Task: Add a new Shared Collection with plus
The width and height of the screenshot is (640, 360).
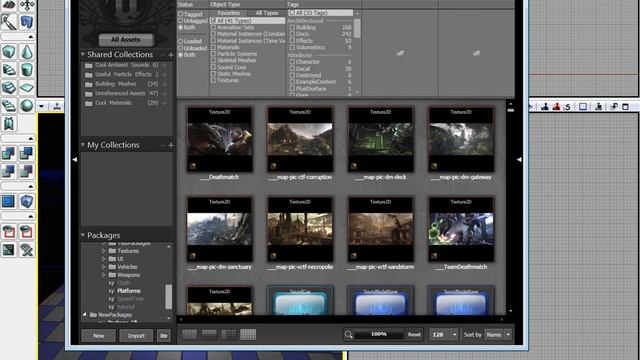Action: [171, 55]
